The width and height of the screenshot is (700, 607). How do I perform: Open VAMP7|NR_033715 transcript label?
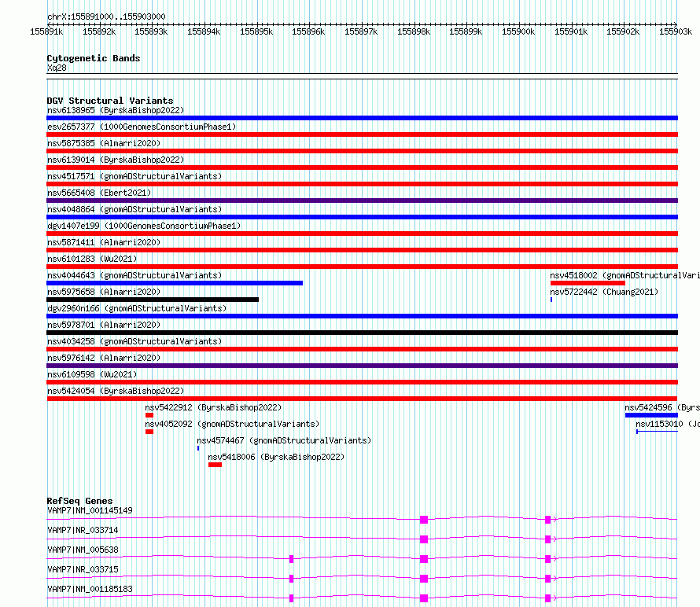click(x=83, y=569)
